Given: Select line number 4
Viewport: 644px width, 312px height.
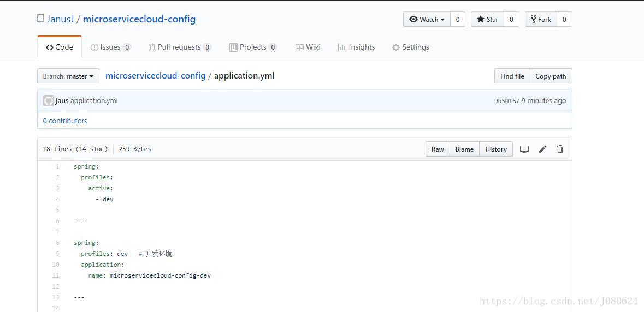Looking at the screenshot, I should pos(57,199).
